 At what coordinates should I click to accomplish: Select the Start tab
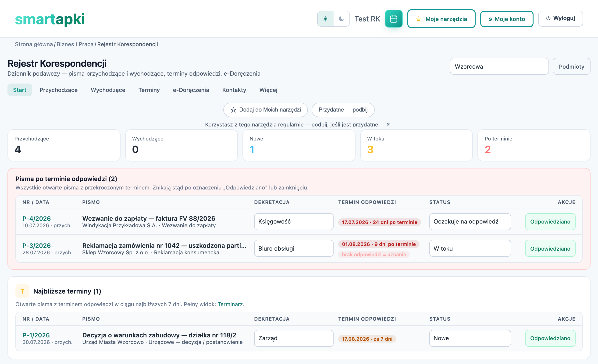(x=20, y=90)
